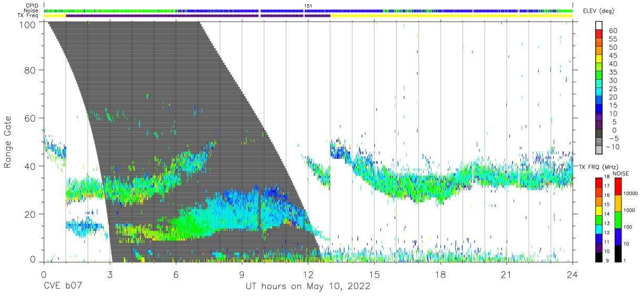The height and width of the screenshot is (297, 644).
Task: Click the 9 tick on UT hours axis
Action: point(242,274)
